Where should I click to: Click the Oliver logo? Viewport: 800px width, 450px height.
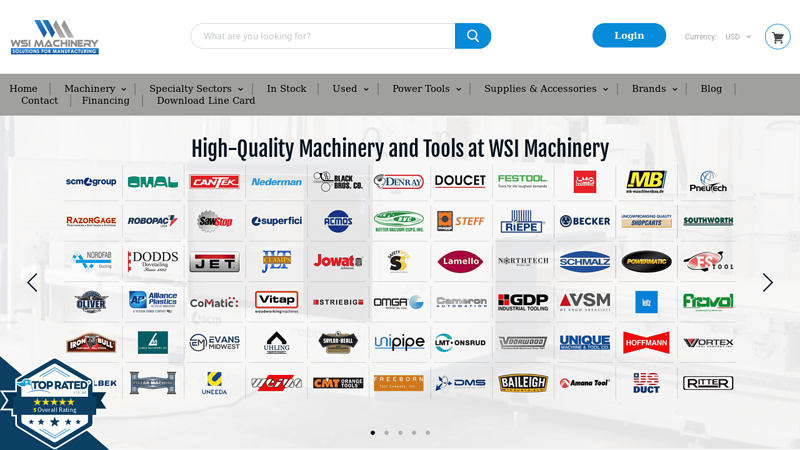coord(91,302)
